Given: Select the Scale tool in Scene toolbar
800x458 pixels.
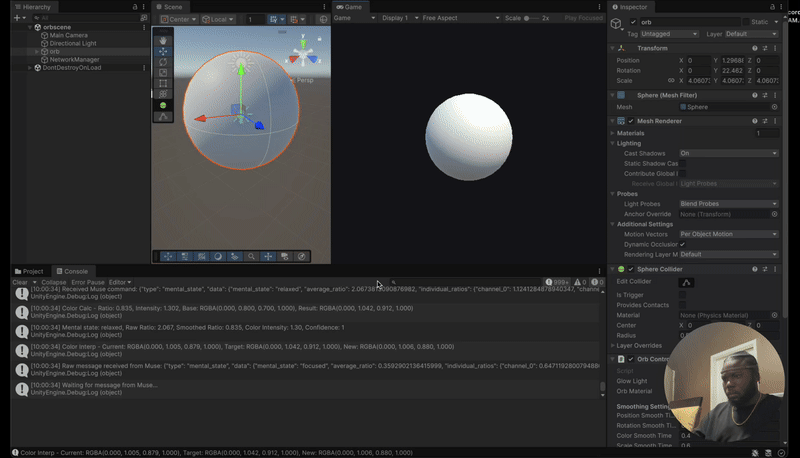Looking at the screenshot, I should tap(164, 73).
